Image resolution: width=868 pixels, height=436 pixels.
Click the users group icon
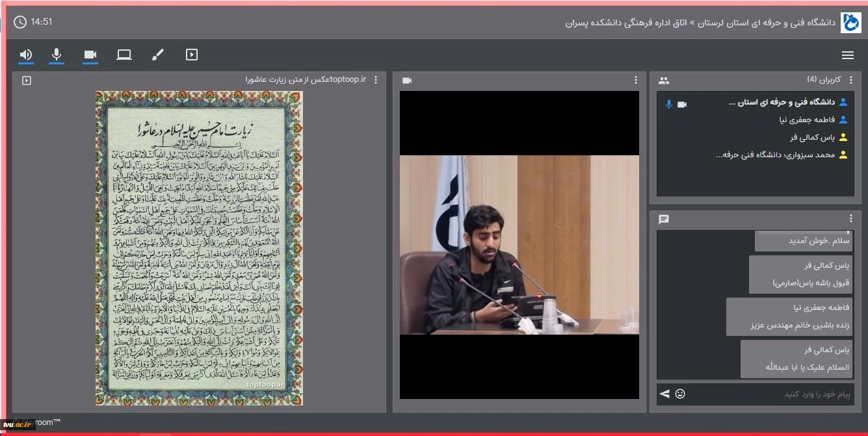663,81
